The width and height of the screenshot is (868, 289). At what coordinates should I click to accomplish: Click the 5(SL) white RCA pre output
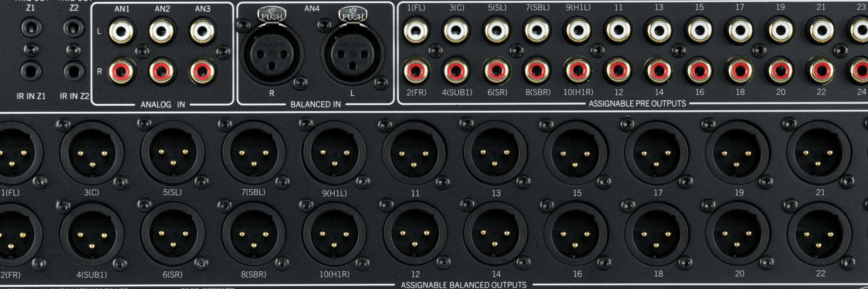coord(497,31)
